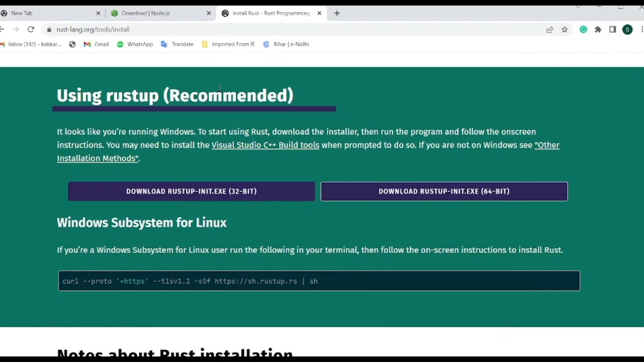
Task: Click the Windows Subsystem for Linux heading
Action: (x=142, y=223)
